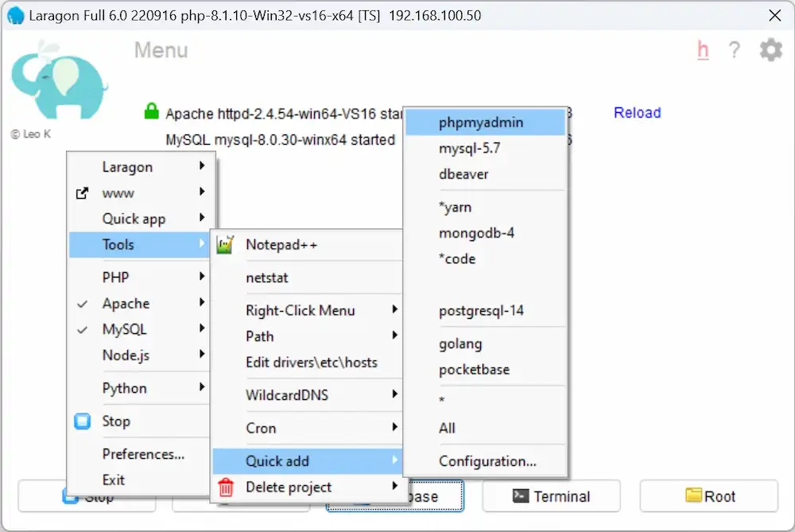
Task: Click the Apache httpd status text
Action: [x=284, y=114]
